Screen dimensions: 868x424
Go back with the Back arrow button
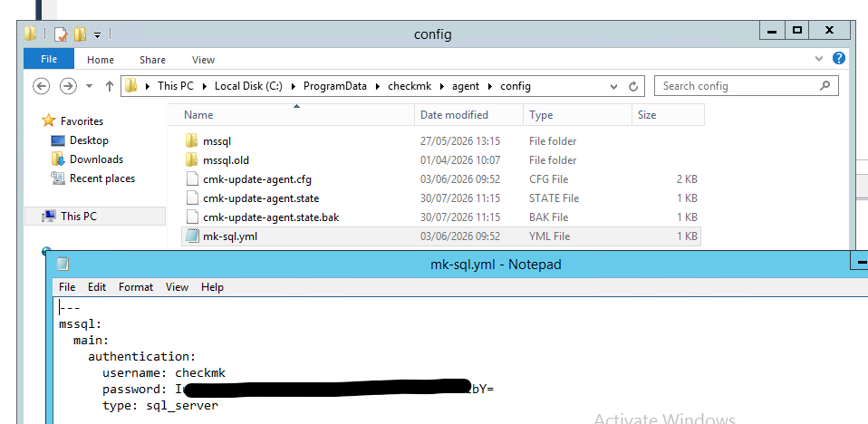tap(42, 86)
